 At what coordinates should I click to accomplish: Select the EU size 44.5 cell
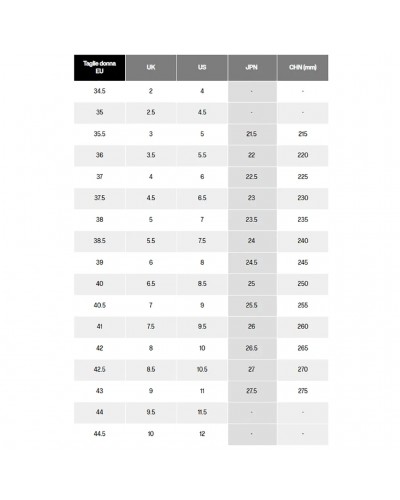(100, 434)
